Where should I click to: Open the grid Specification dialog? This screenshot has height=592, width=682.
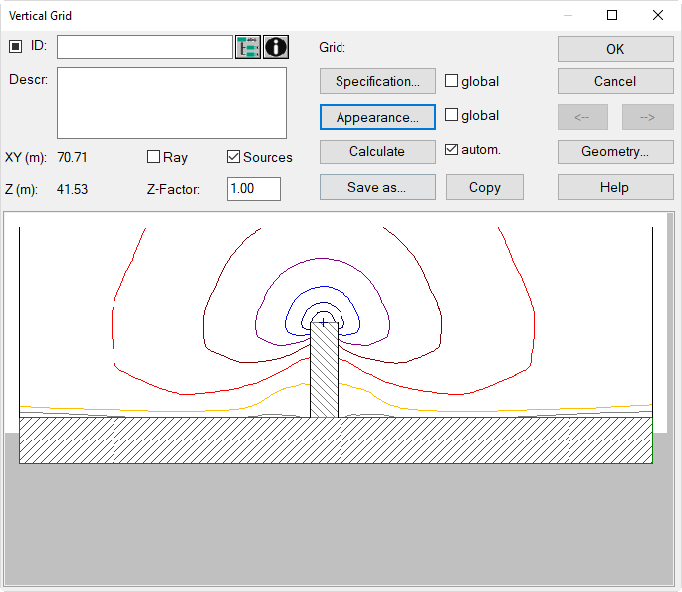coord(378,81)
